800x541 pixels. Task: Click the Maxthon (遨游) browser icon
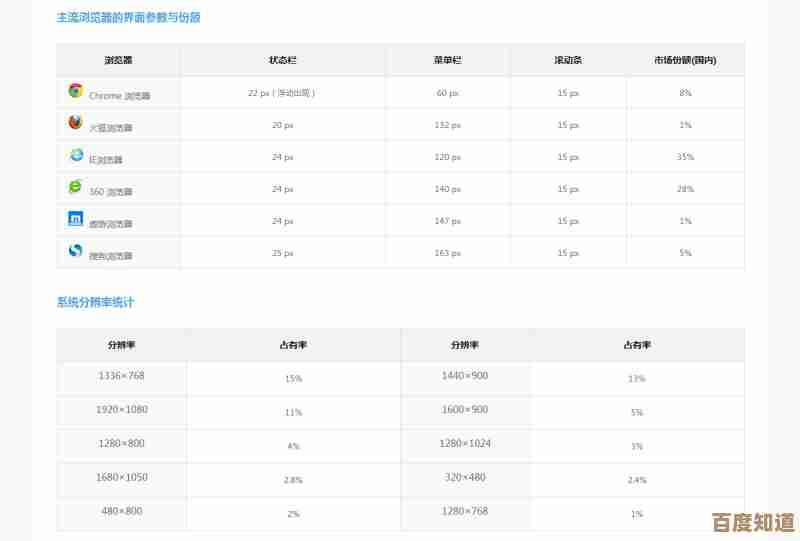pyautogui.click(x=75, y=219)
